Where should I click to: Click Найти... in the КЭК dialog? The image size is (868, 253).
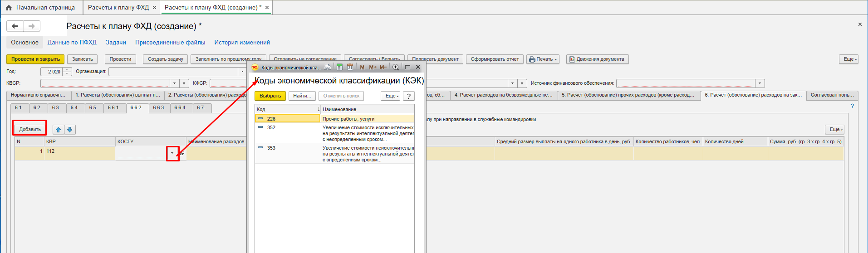tap(302, 96)
